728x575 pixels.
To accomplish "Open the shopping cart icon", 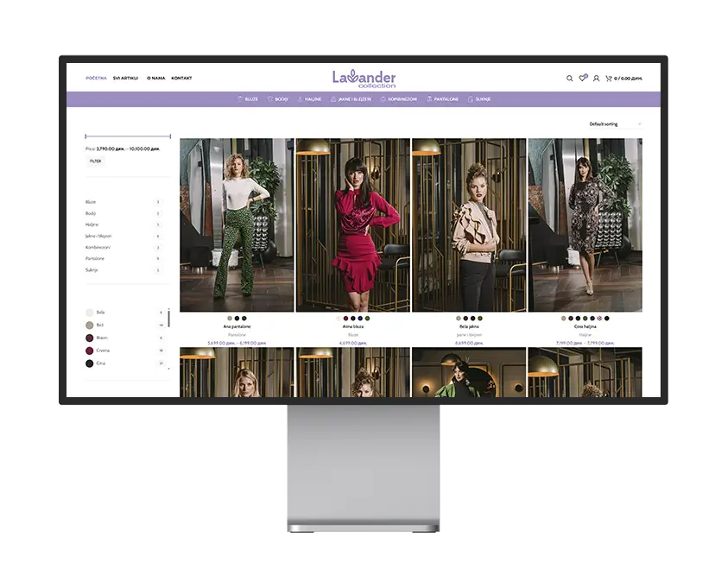I will 608,79.
